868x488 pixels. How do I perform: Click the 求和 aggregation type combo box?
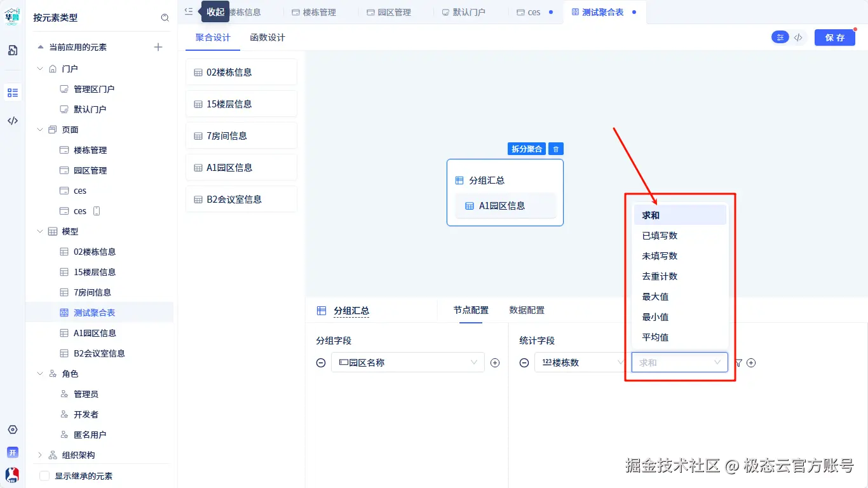pyautogui.click(x=679, y=362)
